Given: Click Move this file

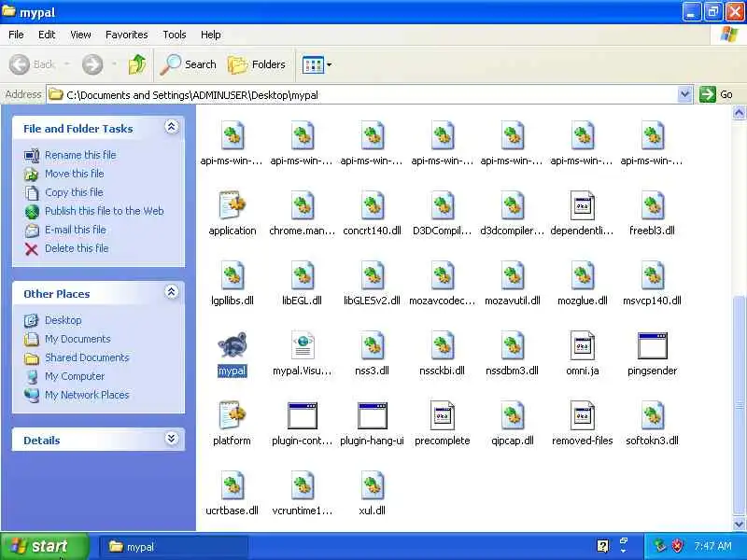Looking at the screenshot, I should (75, 174).
